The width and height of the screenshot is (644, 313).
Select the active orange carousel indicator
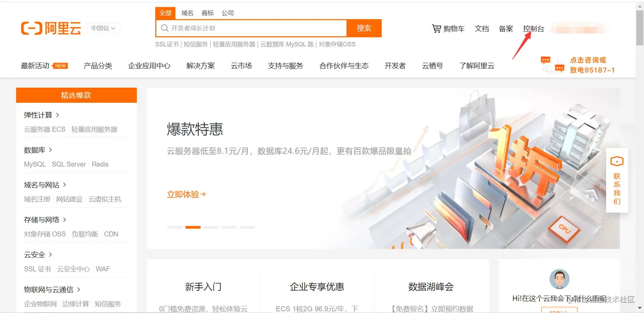pyautogui.click(x=193, y=227)
